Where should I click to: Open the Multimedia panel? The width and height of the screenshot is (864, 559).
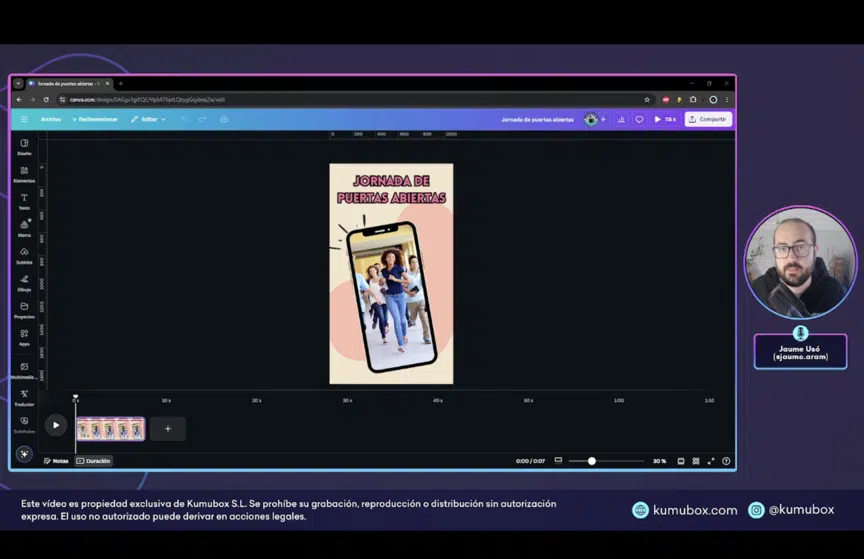[24, 370]
